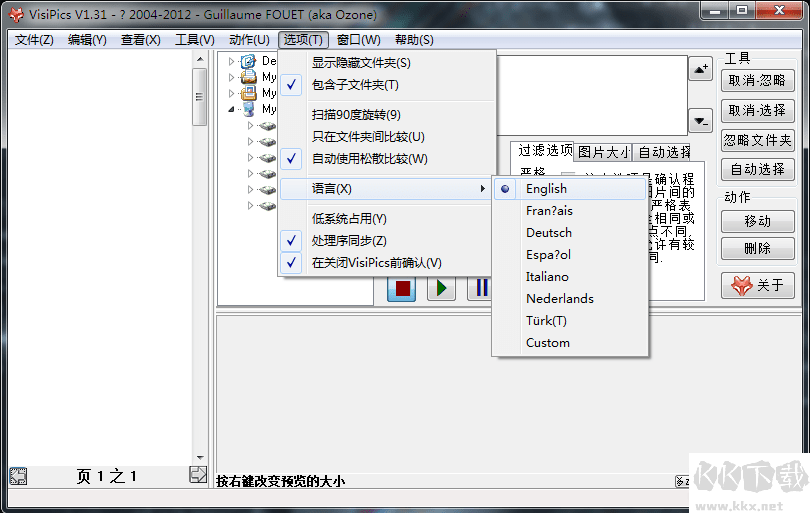Choose Nederlands language
The image size is (810, 513).
(570, 299)
